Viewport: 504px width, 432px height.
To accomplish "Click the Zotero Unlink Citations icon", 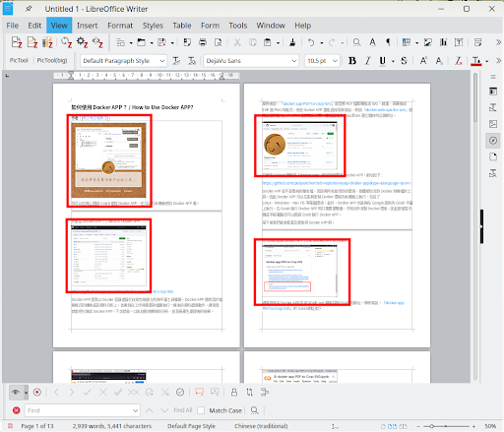I will 97,42.
